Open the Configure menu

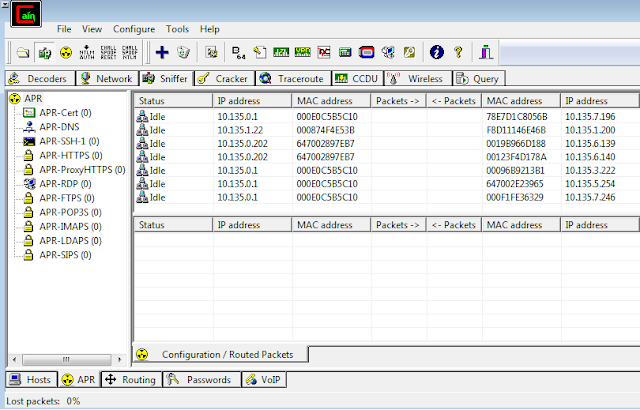[134, 29]
